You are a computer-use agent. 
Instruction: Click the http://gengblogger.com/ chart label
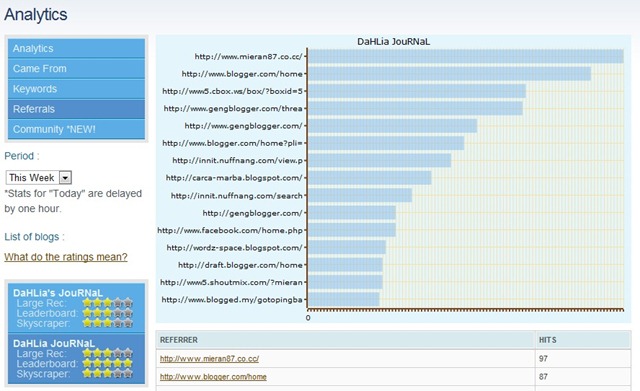point(253,213)
